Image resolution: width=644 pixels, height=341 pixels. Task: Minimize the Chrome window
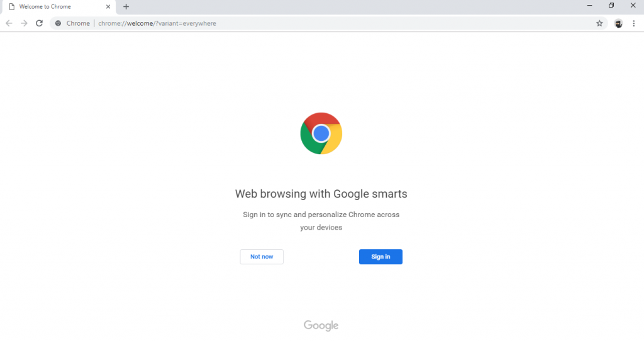pyautogui.click(x=589, y=6)
